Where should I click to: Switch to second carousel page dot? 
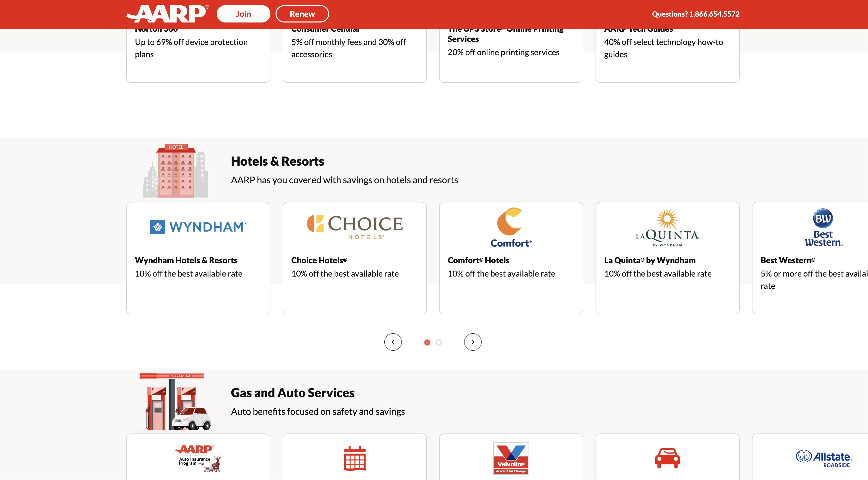click(x=438, y=342)
